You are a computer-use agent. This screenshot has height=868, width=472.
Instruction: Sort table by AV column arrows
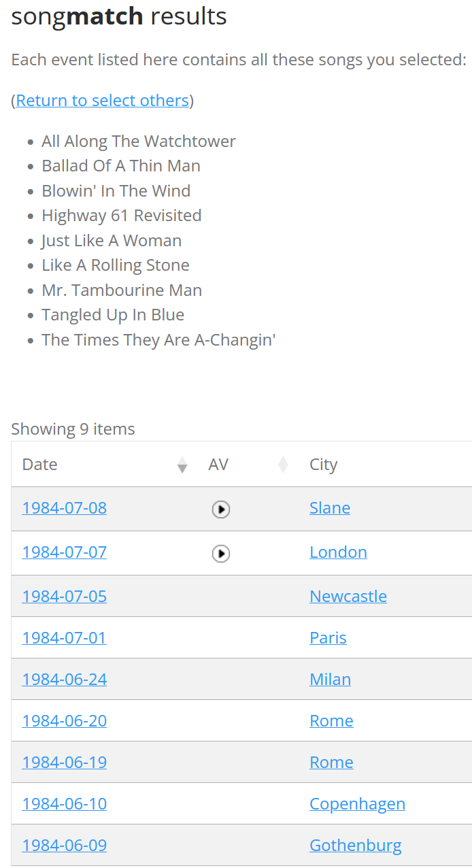pos(283,465)
